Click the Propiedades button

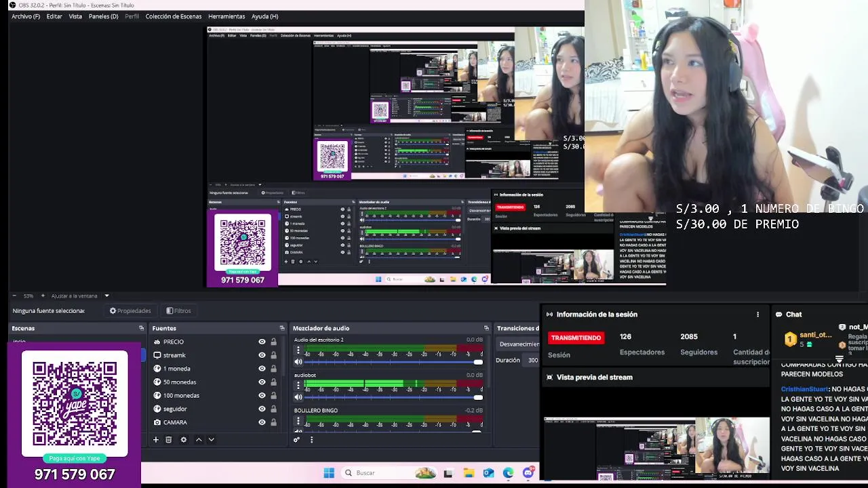(130, 310)
